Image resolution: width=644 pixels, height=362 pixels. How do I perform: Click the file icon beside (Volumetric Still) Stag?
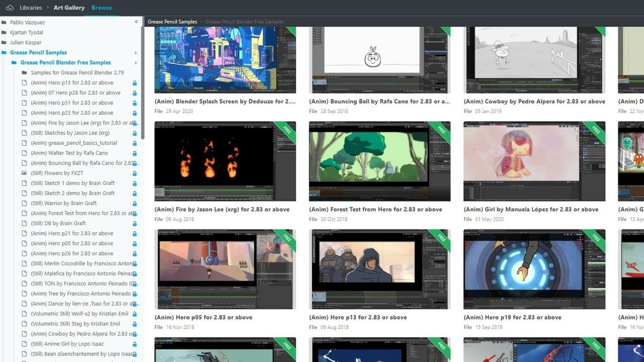24,324
